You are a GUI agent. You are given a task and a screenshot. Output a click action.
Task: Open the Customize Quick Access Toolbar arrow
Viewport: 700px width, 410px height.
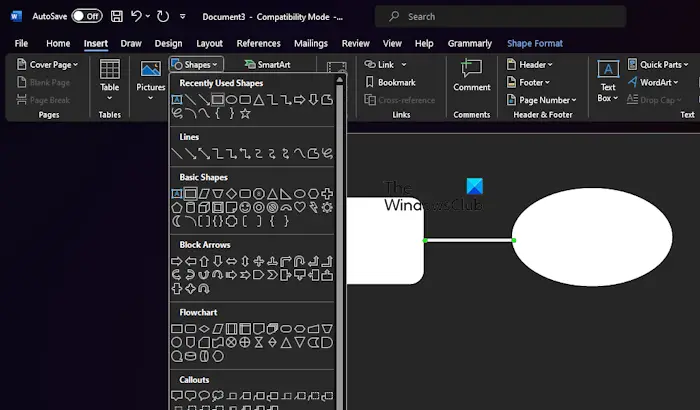coord(183,17)
